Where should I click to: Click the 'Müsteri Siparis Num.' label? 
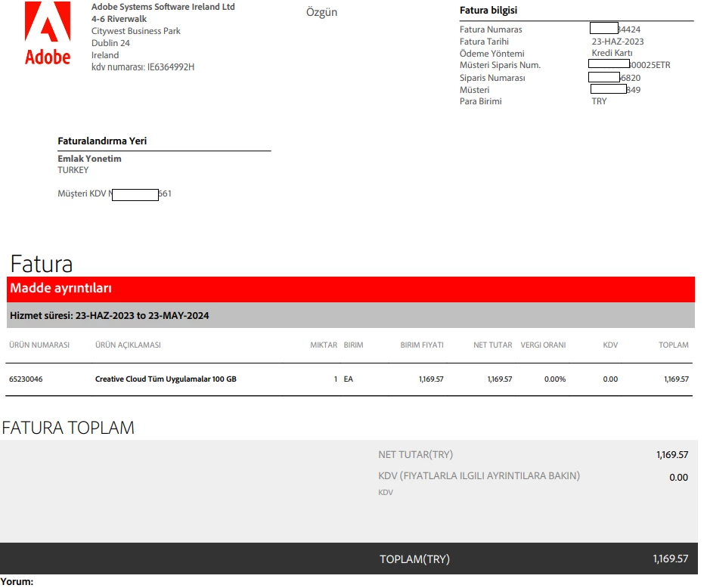click(x=500, y=65)
